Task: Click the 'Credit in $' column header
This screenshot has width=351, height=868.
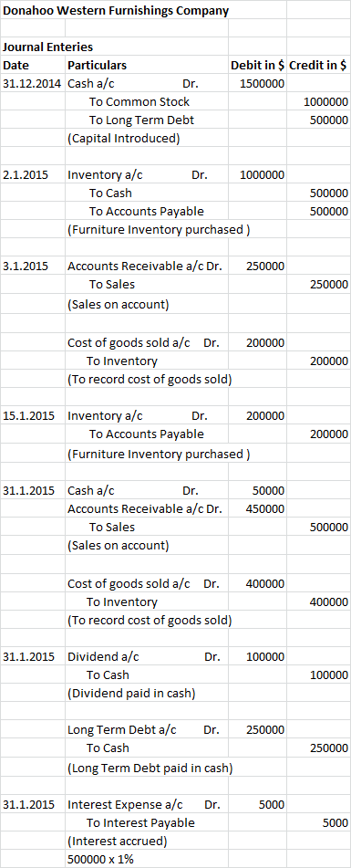Action: [318, 66]
